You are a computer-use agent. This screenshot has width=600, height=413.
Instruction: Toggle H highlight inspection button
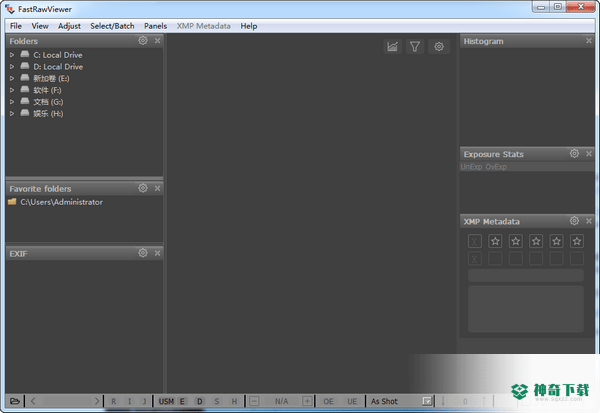[x=234, y=401]
